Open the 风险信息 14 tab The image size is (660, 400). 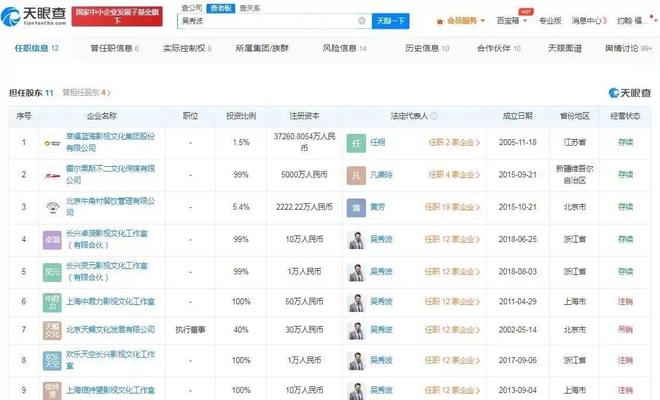(344, 48)
